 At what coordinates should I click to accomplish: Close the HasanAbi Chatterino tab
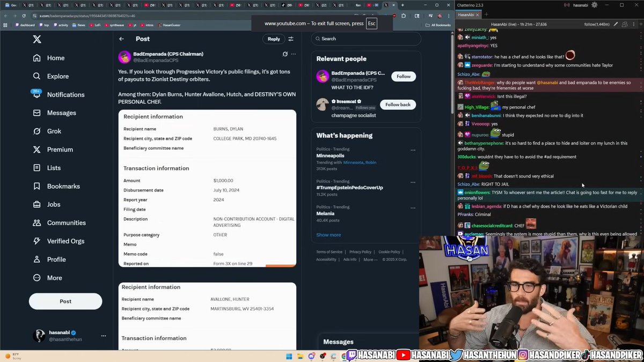(x=479, y=14)
